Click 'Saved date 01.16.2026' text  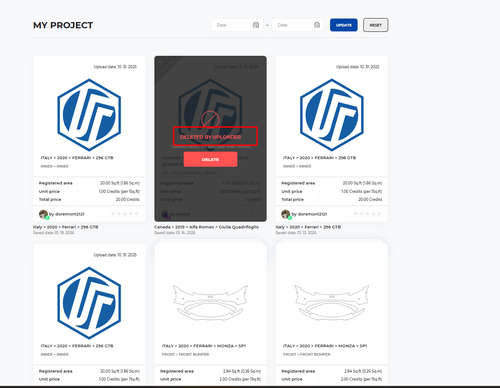pos(175,233)
